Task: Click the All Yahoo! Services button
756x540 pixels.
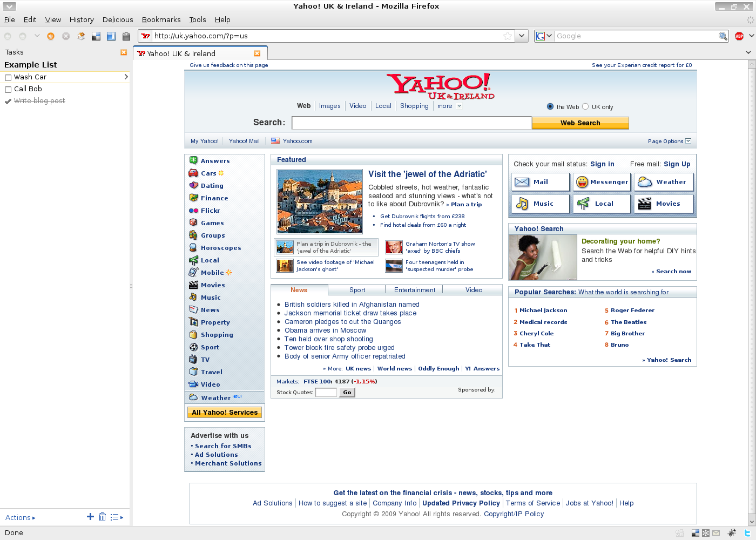Action: pos(225,413)
